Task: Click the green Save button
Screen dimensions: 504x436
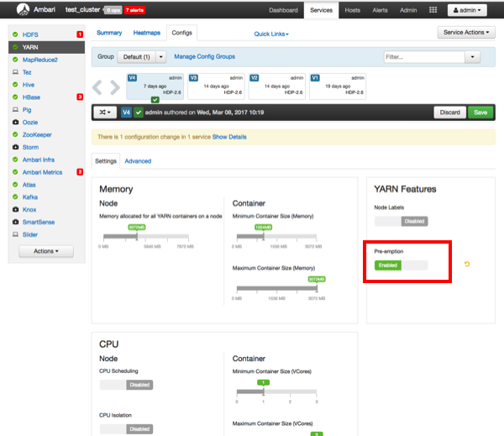Action: click(x=480, y=112)
